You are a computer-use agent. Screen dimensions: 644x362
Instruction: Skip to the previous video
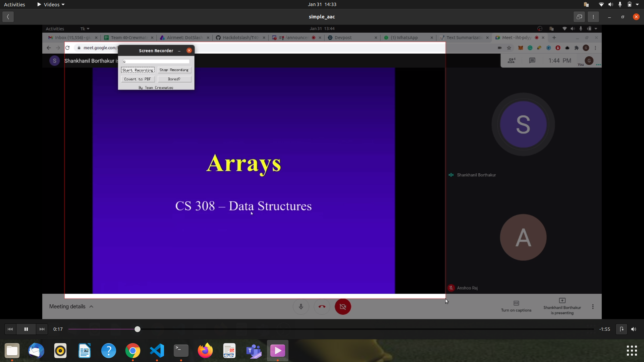point(10,329)
